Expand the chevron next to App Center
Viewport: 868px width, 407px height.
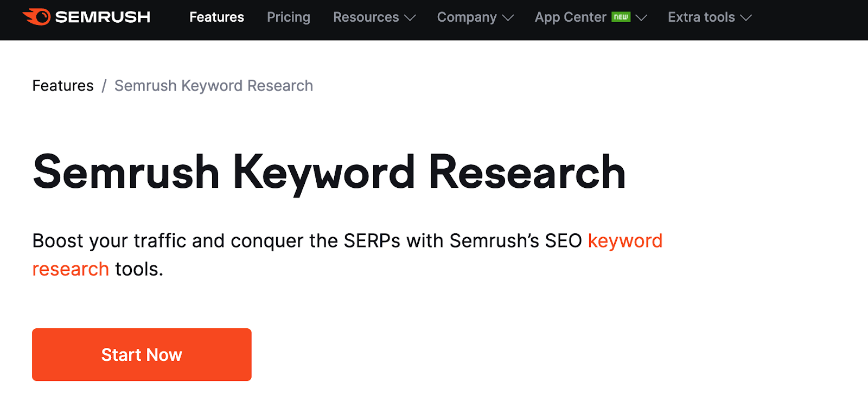(x=641, y=18)
